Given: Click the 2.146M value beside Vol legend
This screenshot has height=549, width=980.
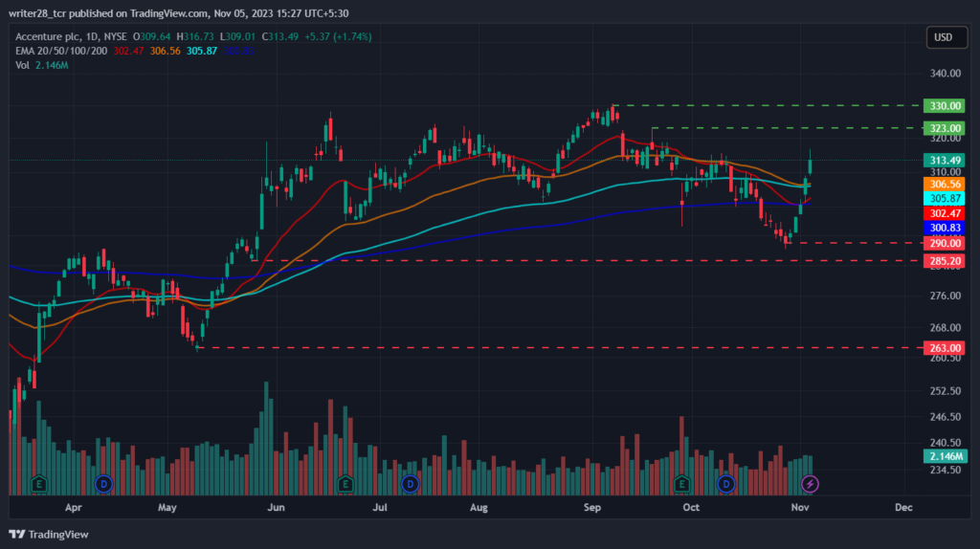Looking at the screenshot, I should (52, 65).
